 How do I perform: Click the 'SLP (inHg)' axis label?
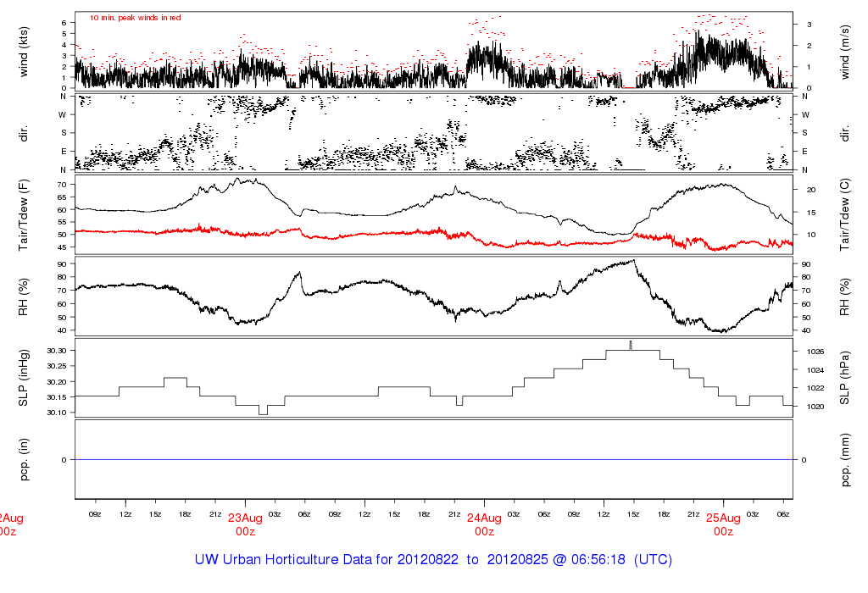click(x=23, y=378)
